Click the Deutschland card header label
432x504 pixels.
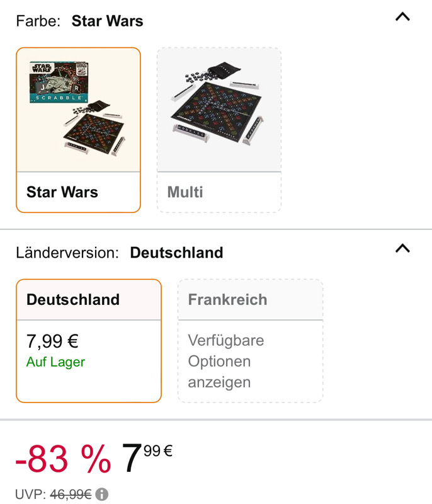pos(73,300)
